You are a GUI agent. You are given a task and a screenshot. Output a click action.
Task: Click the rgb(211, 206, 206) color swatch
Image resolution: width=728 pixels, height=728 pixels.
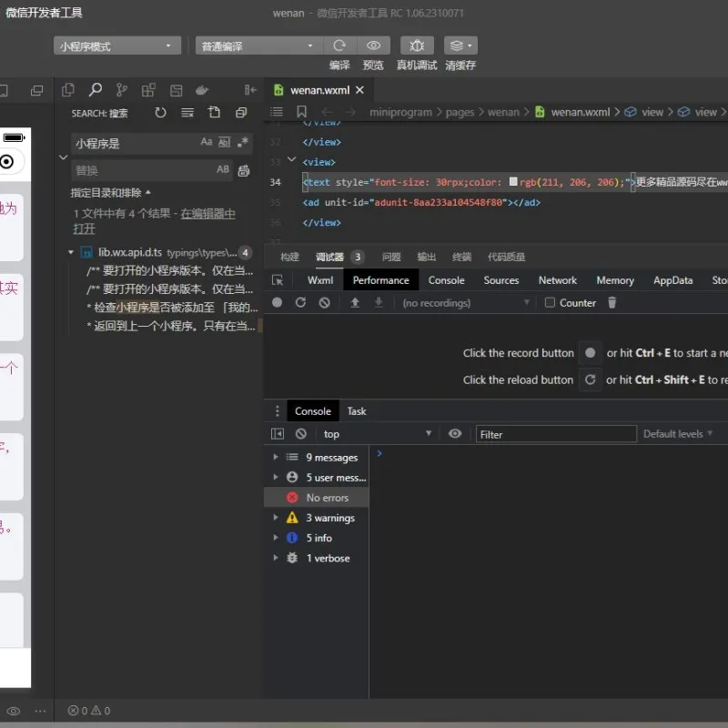(513, 181)
